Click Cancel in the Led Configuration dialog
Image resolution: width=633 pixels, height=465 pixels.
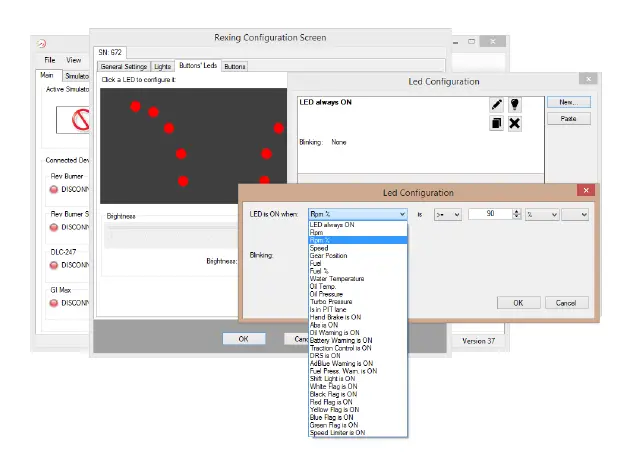pos(566,302)
